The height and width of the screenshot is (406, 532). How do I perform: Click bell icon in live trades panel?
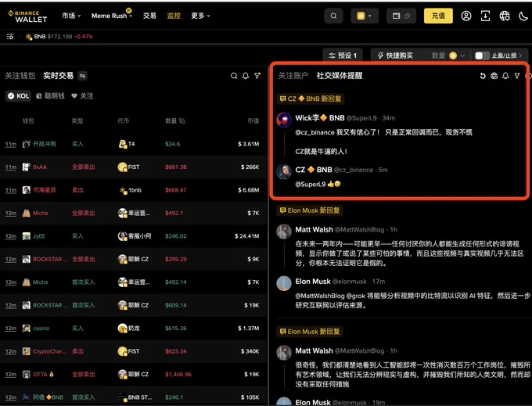(x=246, y=76)
